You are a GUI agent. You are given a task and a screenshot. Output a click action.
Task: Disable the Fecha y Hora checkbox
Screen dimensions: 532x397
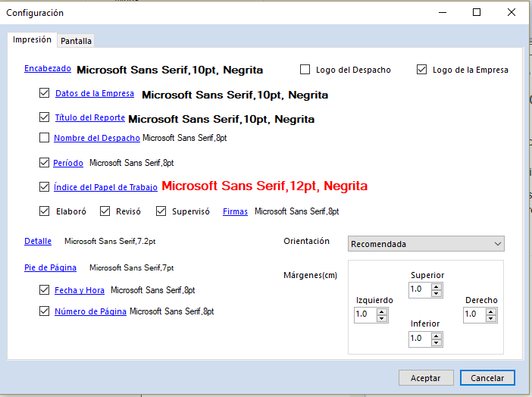(x=44, y=289)
